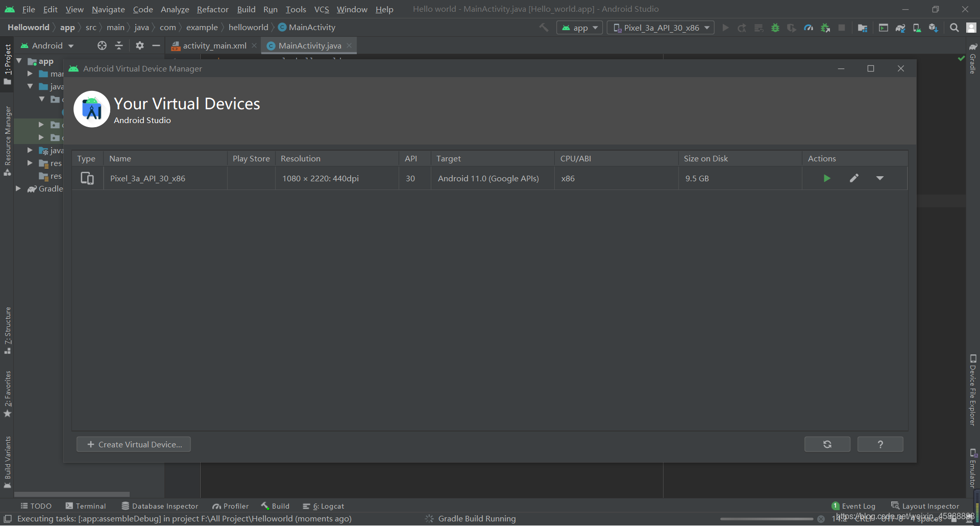Toggle the 1: Project tool window

7,64
